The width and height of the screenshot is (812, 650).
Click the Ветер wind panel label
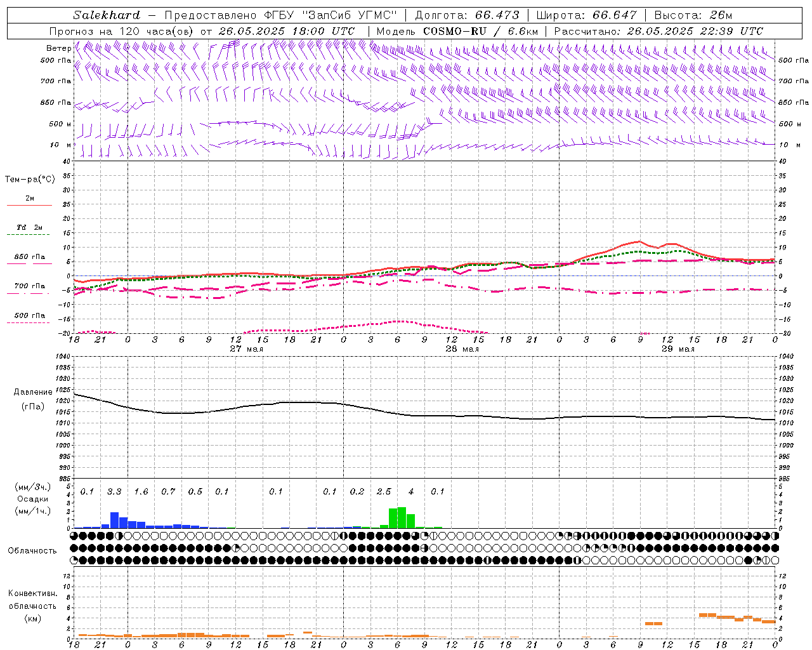pyautogui.click(x=58, y=48)
